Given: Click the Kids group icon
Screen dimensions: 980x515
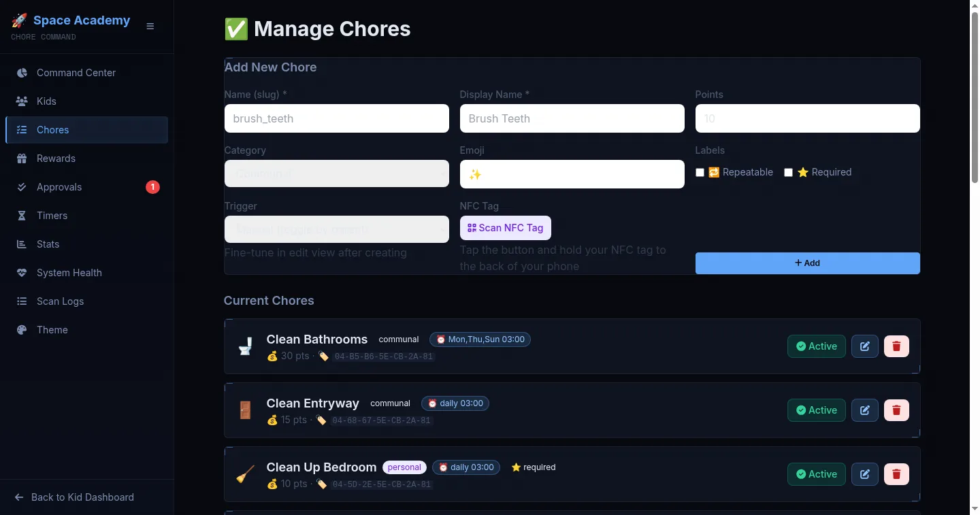Looking at the screenshot, I should (x=22, y=101).
